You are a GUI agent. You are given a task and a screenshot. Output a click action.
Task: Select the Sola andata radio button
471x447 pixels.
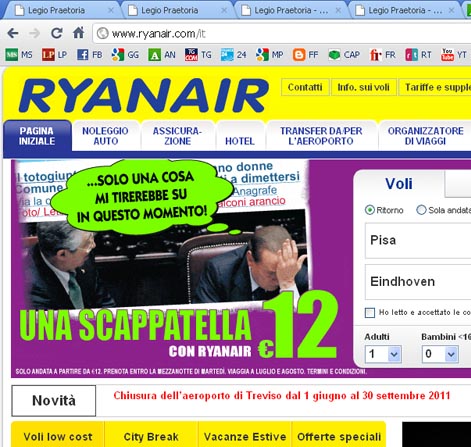[421, 210]
